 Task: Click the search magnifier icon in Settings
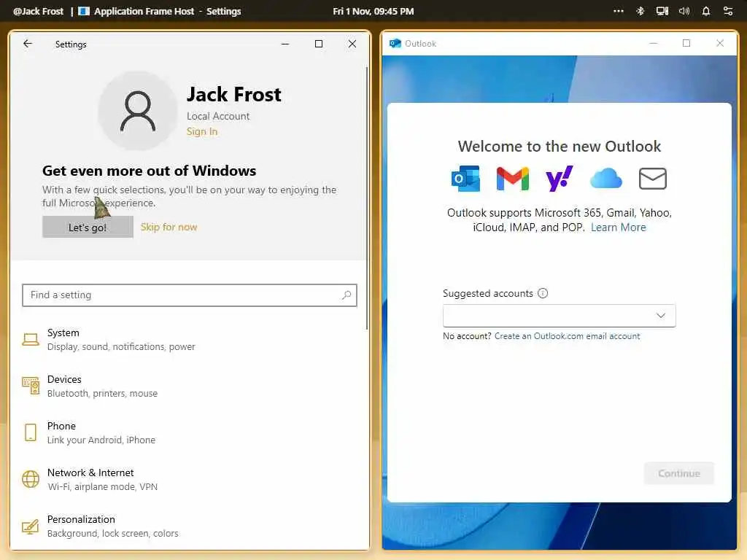click(347, 295)
